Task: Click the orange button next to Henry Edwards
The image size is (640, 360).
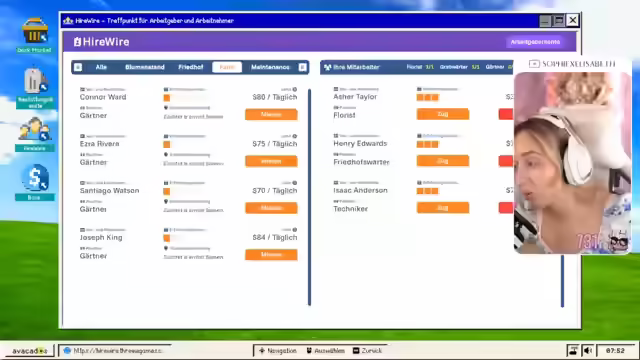Action: pyautogui.click(x=443, y=161)
